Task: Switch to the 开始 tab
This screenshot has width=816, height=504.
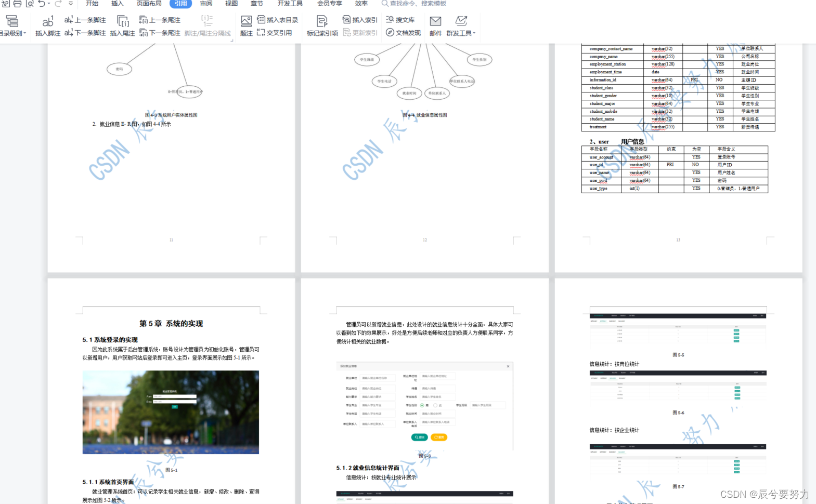Action: click(x=92, y=3)
